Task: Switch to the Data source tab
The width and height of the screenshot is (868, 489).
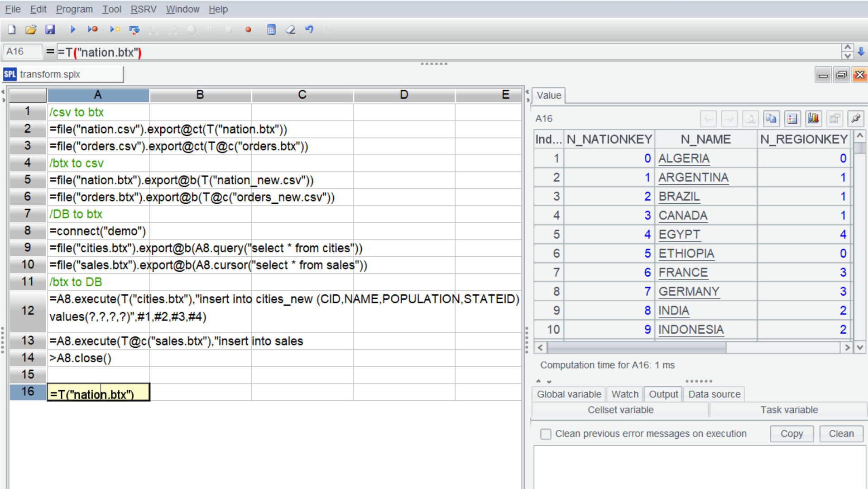Action: pyautogui.click(x=714, y=394)
